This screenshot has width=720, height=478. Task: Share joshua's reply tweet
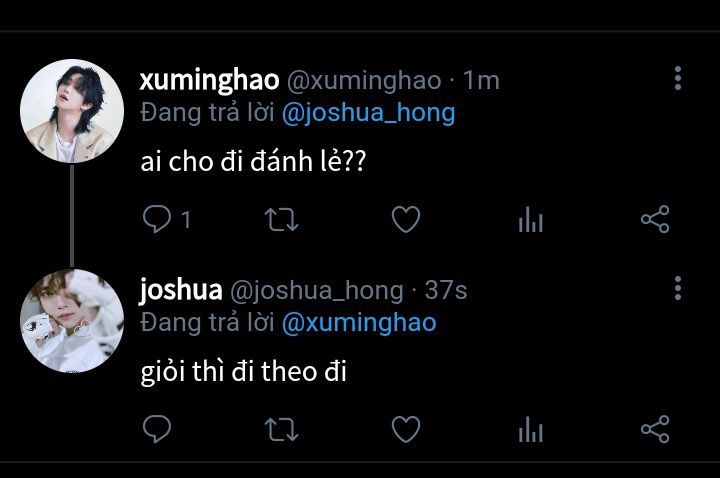point(655,429)
